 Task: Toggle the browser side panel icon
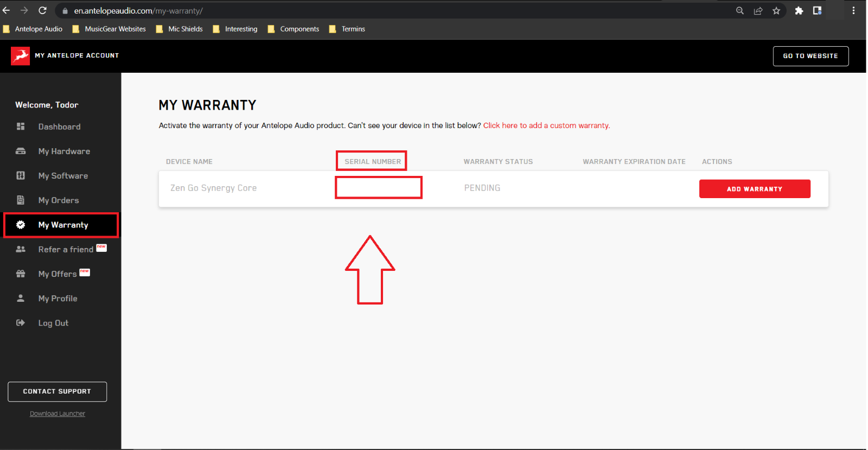(817, 11)
